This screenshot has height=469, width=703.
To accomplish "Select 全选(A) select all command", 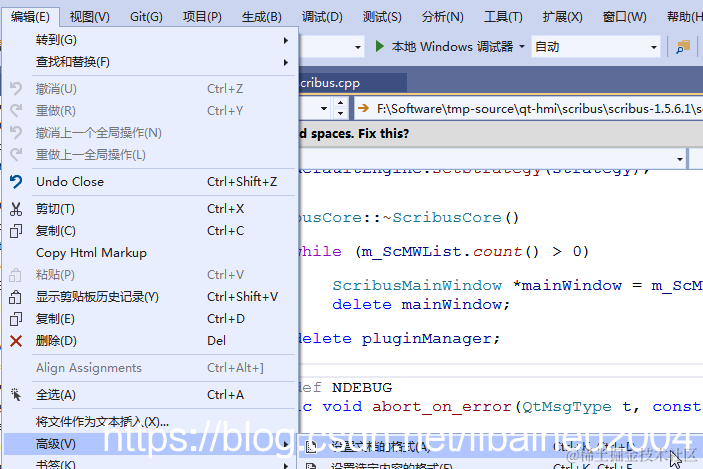I will tap(150, 395).
